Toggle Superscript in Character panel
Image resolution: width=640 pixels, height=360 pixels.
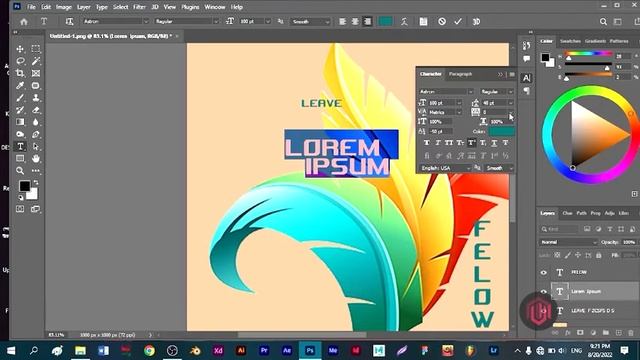click(471, 143)
